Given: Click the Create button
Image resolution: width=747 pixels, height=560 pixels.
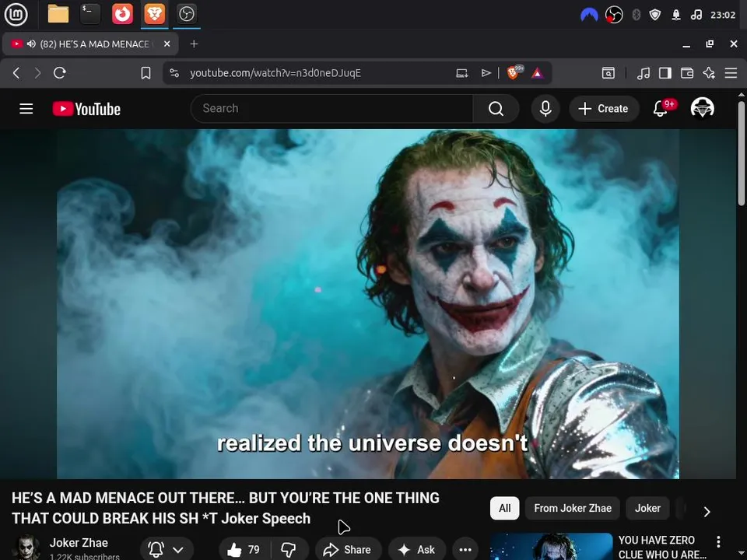Looking at the screenshot, I should pos(604,109).
